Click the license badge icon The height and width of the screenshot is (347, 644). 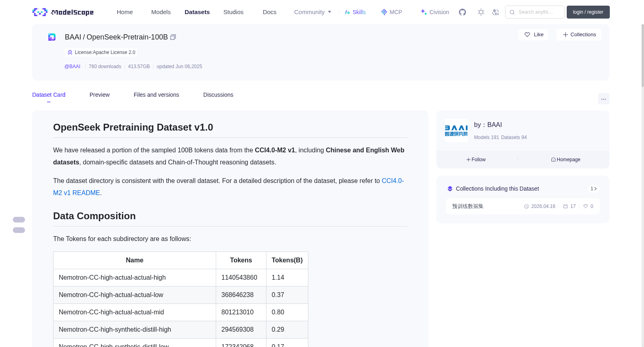point(70,52)
